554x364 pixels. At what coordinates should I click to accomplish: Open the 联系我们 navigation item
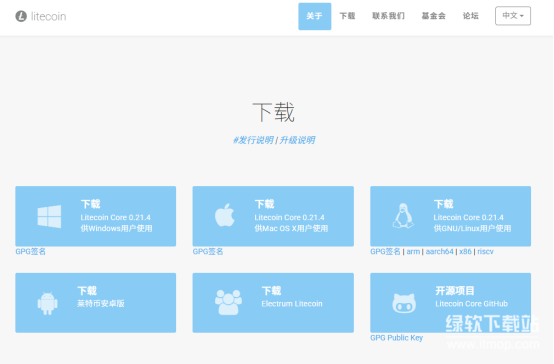388,16
